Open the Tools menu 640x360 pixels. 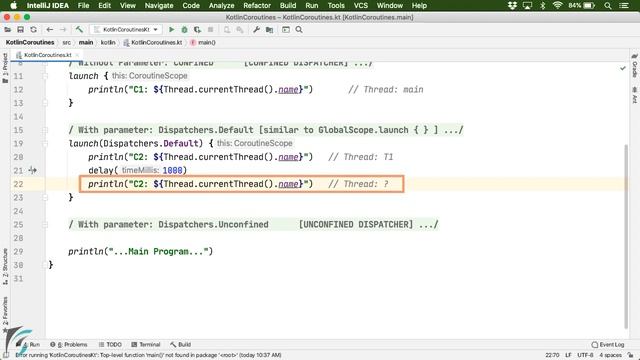click(336, 6)
